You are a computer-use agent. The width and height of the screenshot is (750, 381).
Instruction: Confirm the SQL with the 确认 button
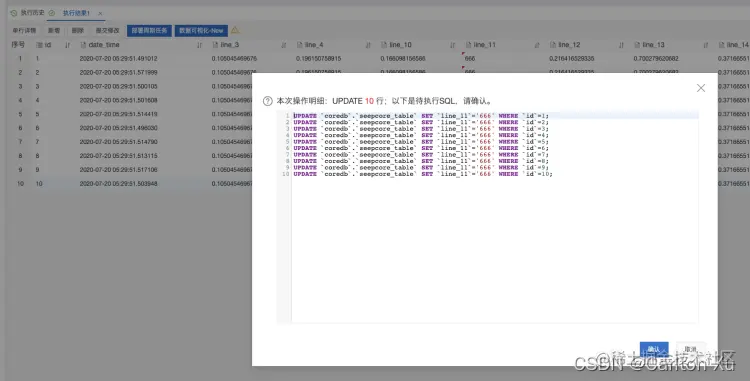[x=654, y=349]
